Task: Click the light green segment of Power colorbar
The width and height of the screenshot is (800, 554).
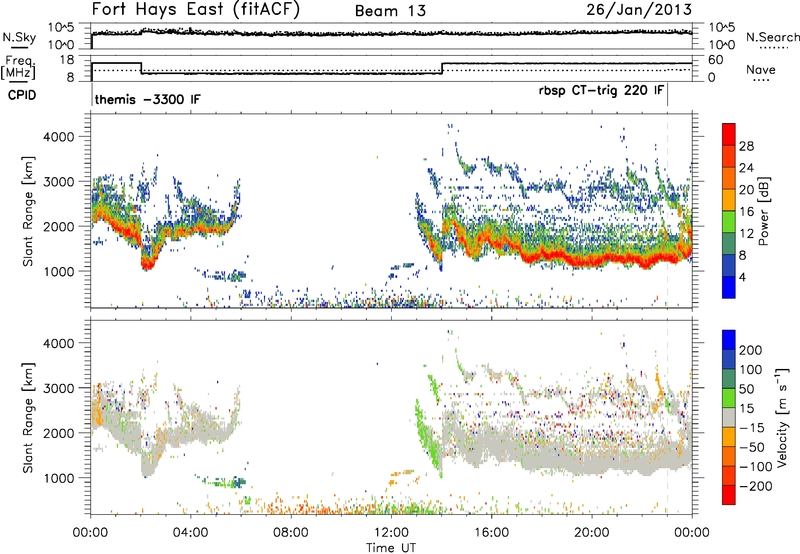Action: (x=729, y=221)
